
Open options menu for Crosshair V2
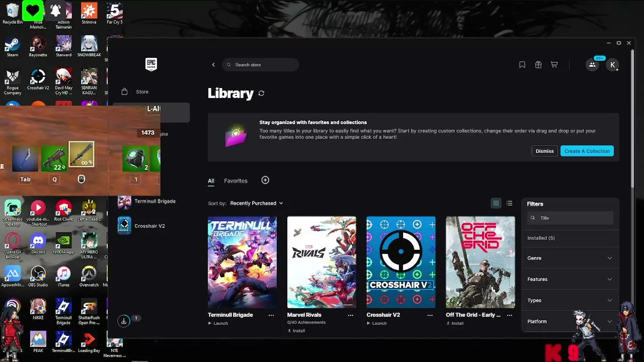click(430, 315)
